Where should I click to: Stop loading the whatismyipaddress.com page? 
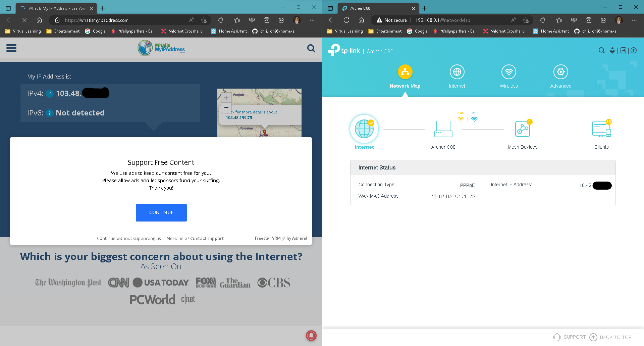[x=24, y=20]
